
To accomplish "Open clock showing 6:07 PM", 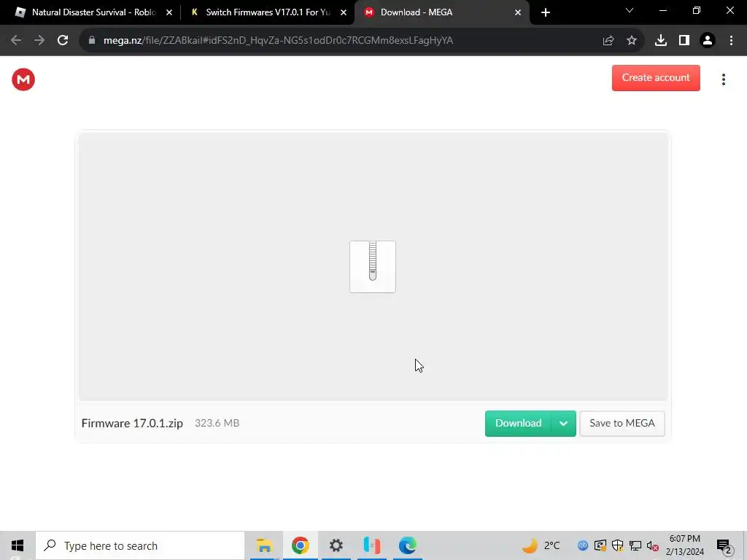I will pos(684,545).
